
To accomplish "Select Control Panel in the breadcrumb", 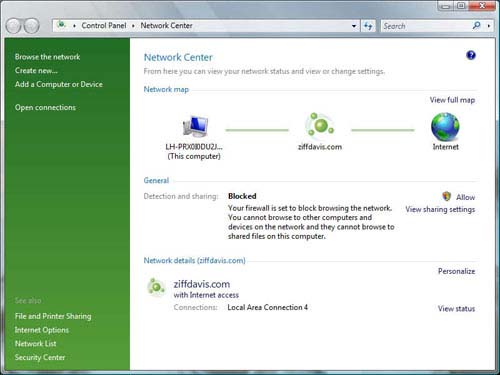I will (x=104, y=26).
